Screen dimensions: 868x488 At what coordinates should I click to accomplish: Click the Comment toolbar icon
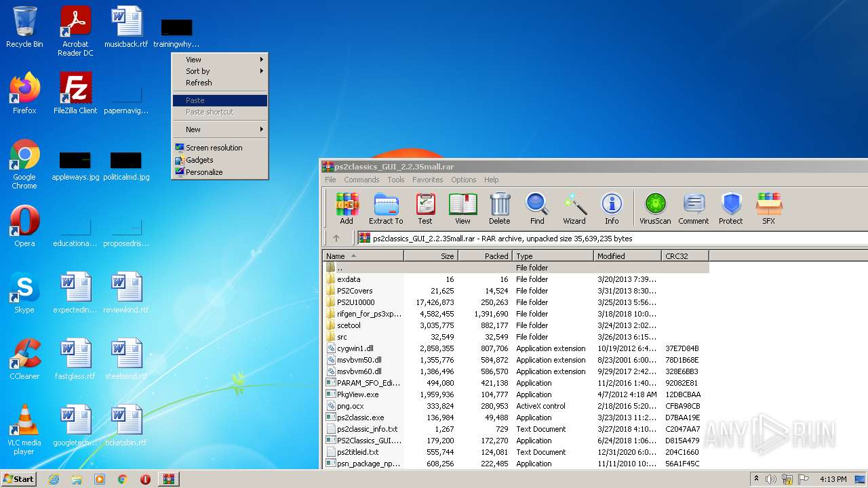[694, 209]
